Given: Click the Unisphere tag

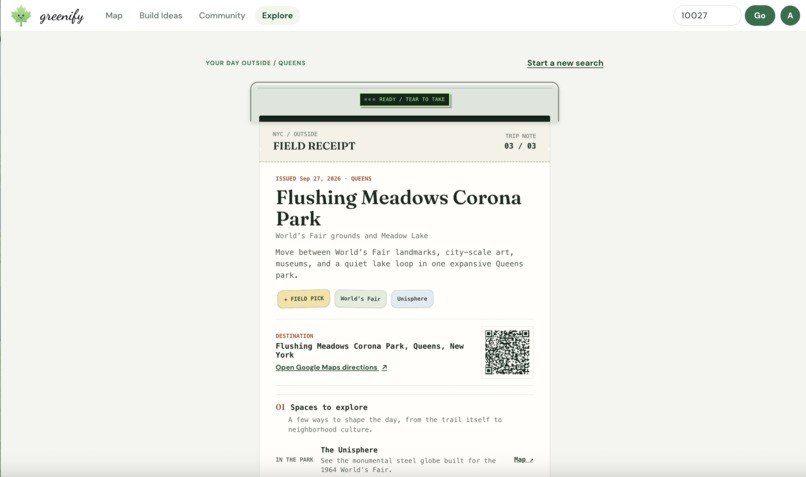Looking at the screenshot, I should click(412, 299).
